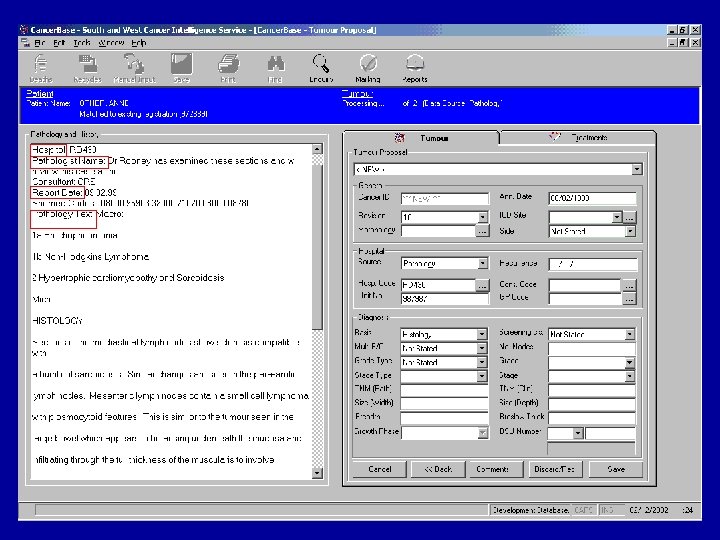Click the Cancel button

tap(380, 469)
